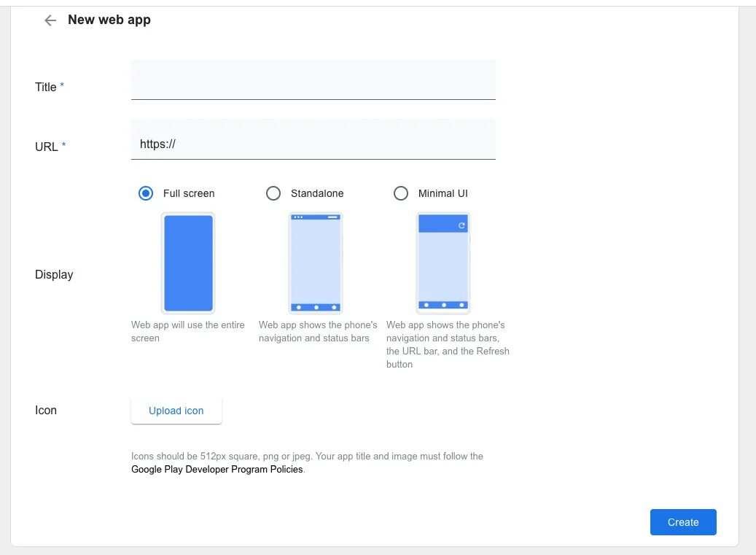Click the blue Create button
756x555 pixels.
coord(683,522)
